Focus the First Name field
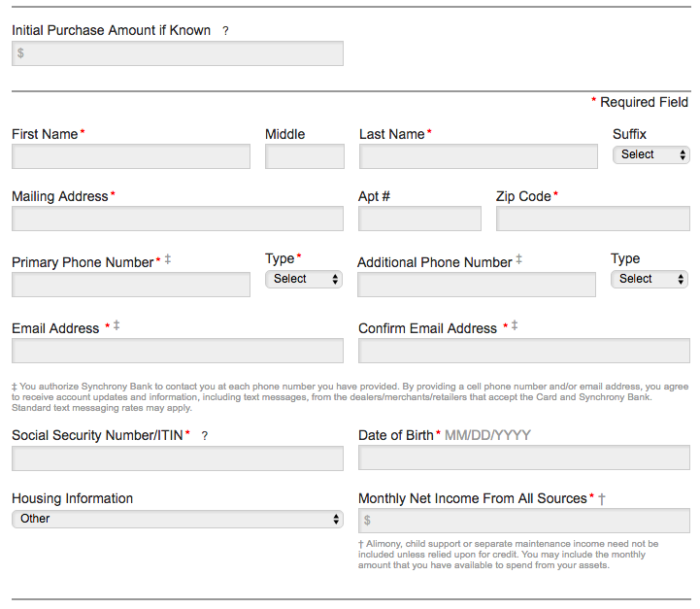 (131, 156)
